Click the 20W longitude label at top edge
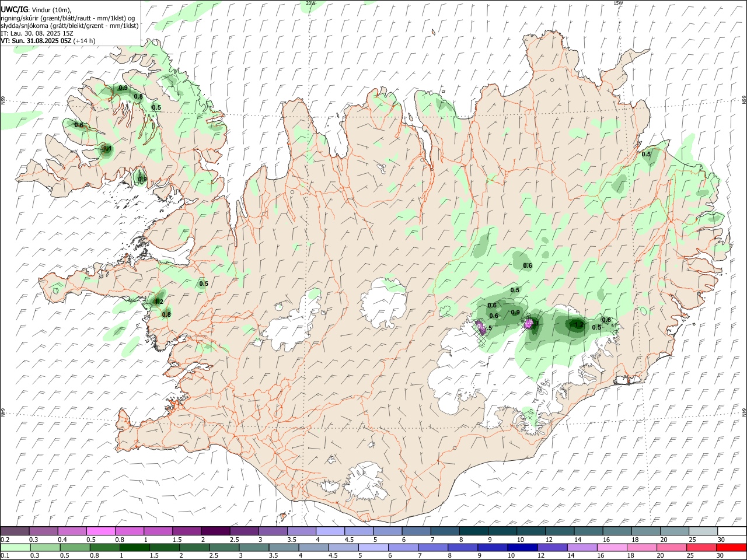 (x=310, y=3)
